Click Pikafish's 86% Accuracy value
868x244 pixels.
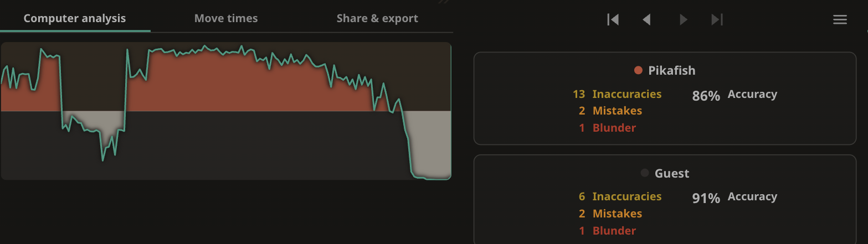pos(706,96)
